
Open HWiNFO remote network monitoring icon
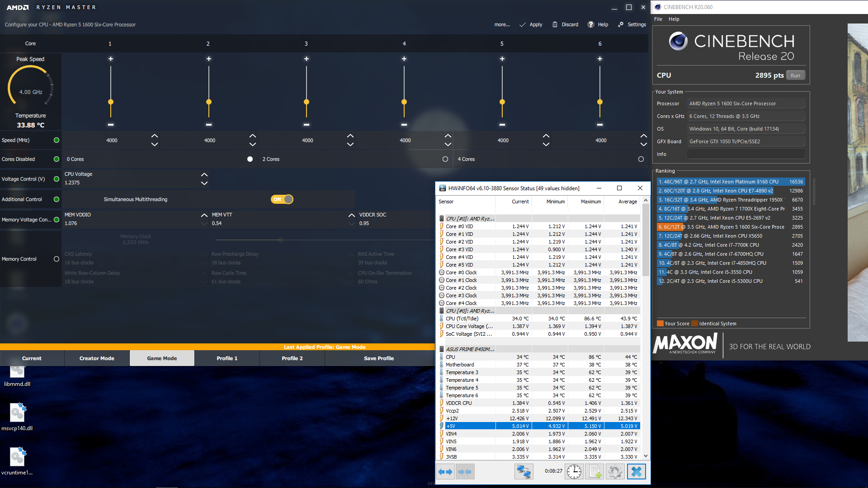pos(524,472)
